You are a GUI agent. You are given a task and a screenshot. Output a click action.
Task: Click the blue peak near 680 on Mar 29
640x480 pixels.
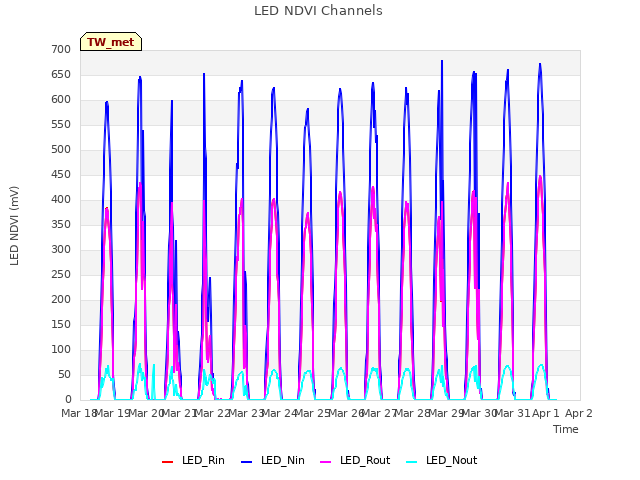(442, 61)
